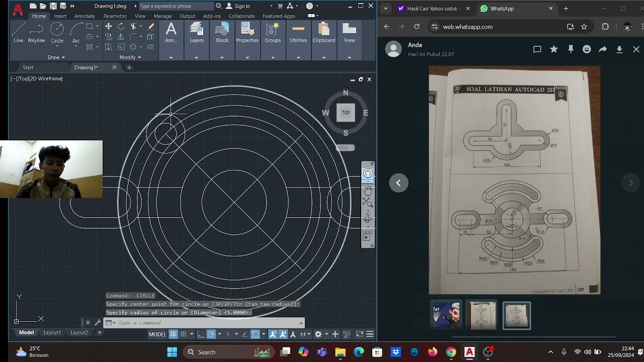Toggle Object snap square in status bar
The height and width of the screenshot is (362, 644).
click(255, 334)
